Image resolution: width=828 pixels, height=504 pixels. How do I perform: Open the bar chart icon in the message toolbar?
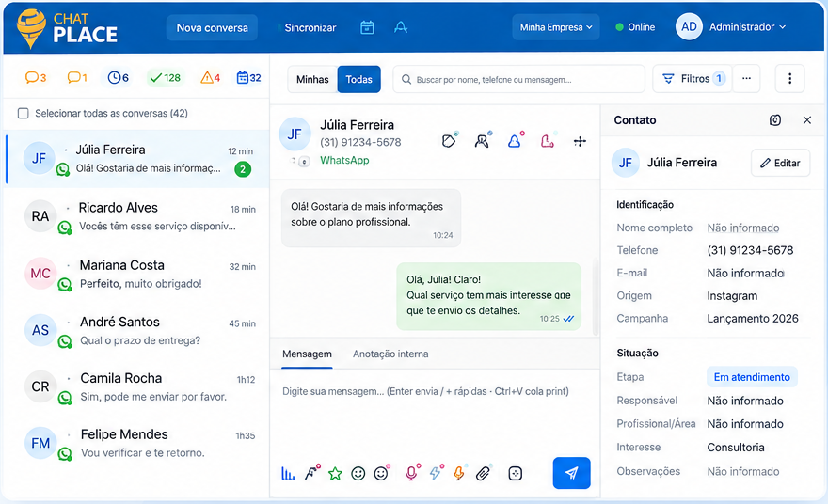(288, 473)
